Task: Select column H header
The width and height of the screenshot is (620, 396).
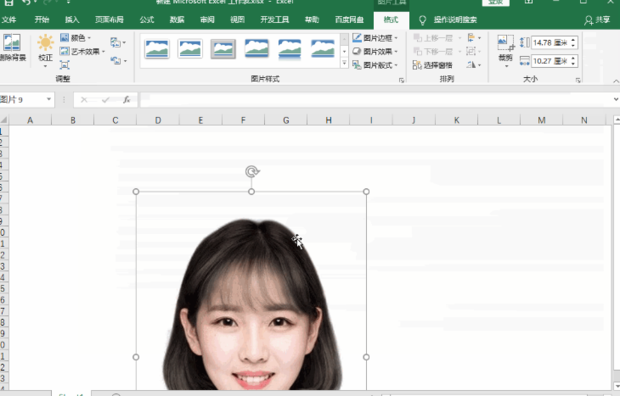Action: (329, 120)
